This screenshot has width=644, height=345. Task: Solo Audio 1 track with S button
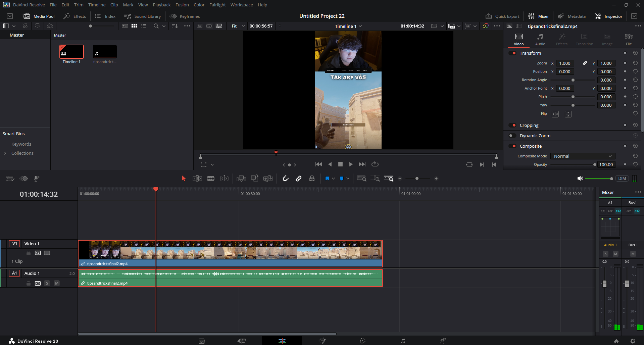coord(47,283)
